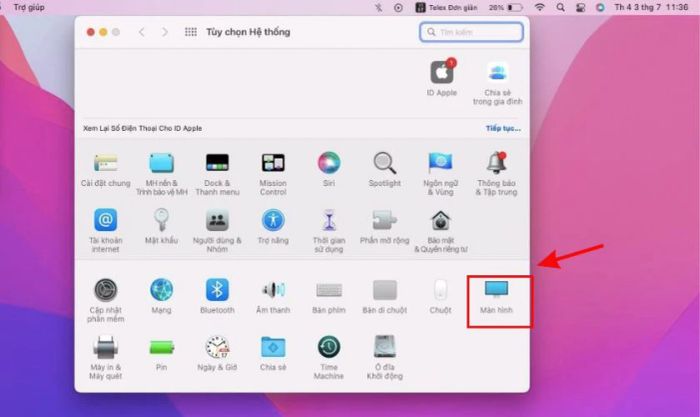Open Mật khẩu preferences
The width and height of the screenshot is (700, 417).
point(161,226)
